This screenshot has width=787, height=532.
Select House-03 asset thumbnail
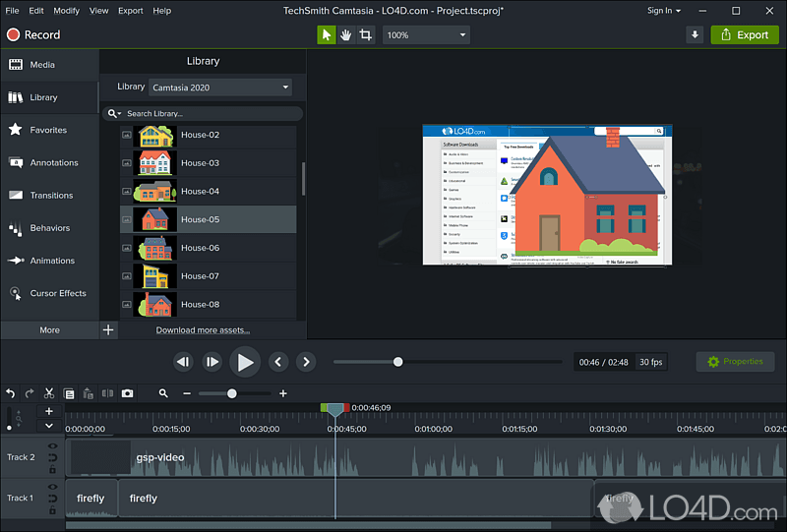coord(155,163)
